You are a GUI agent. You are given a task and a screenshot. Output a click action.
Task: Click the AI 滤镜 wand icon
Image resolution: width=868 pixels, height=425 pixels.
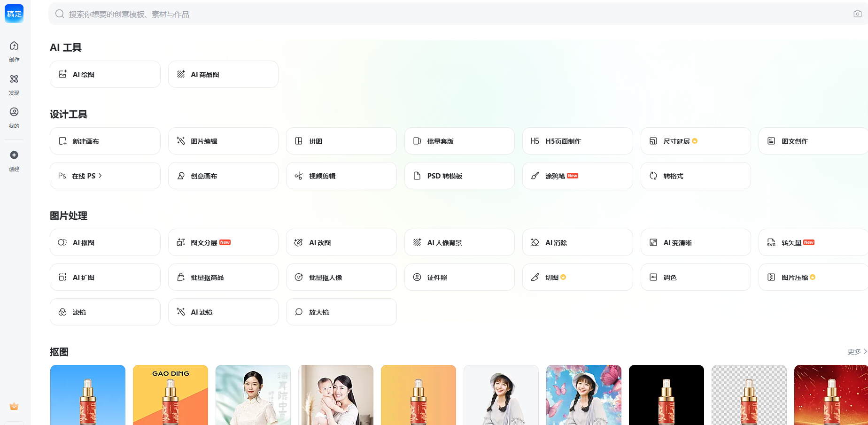[x=181, y=312]
